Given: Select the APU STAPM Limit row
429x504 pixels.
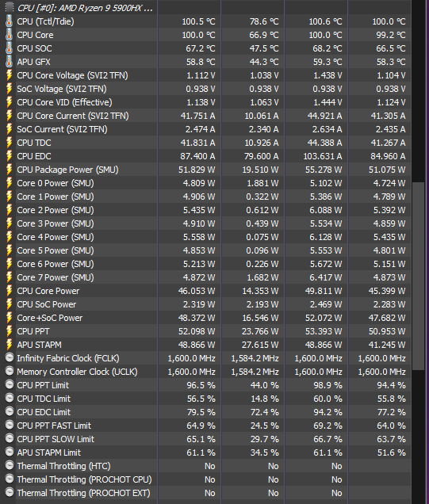Looking at the screenshot, I should coord(208,452).
